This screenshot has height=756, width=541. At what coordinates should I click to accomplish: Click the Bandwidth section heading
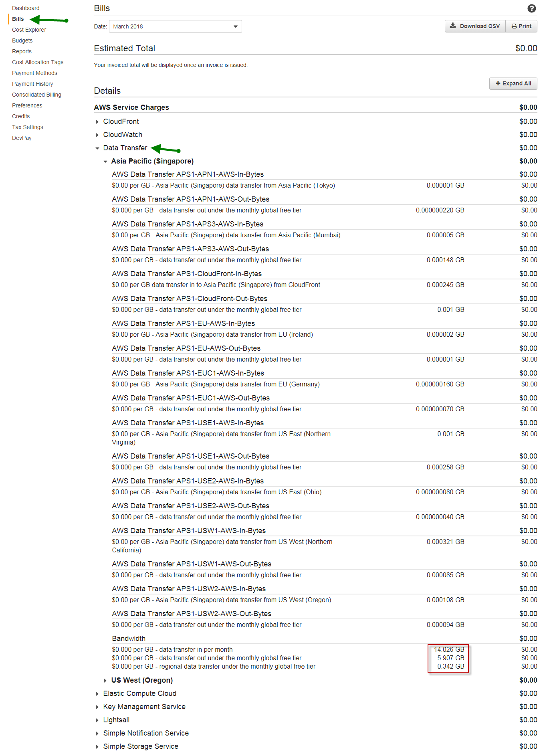pos(129,639)
